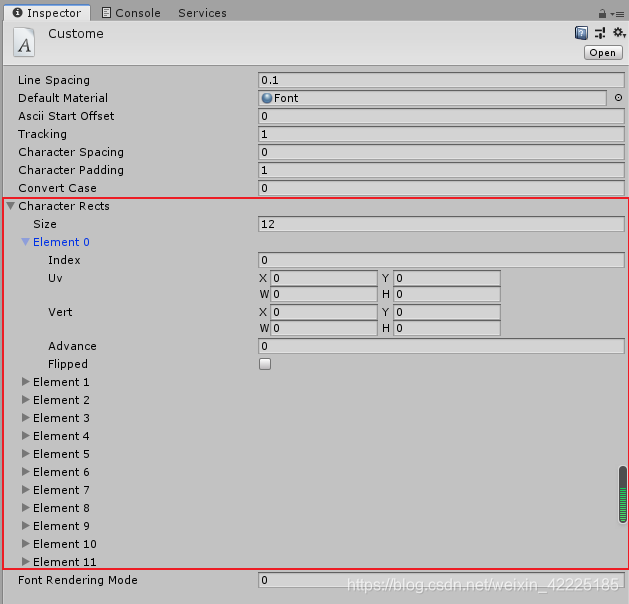Expand Element 6
629x604 pixels.
(x=25, y=472)
